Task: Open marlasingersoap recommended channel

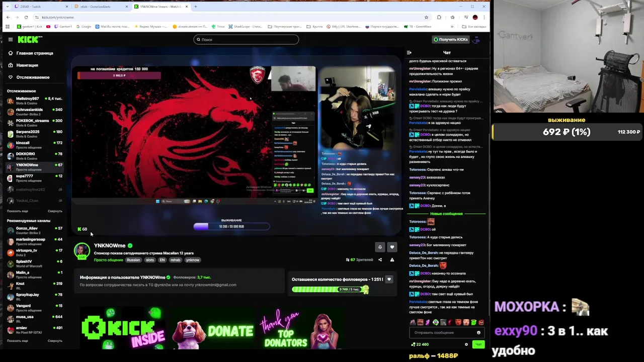Action: (34, 241)
